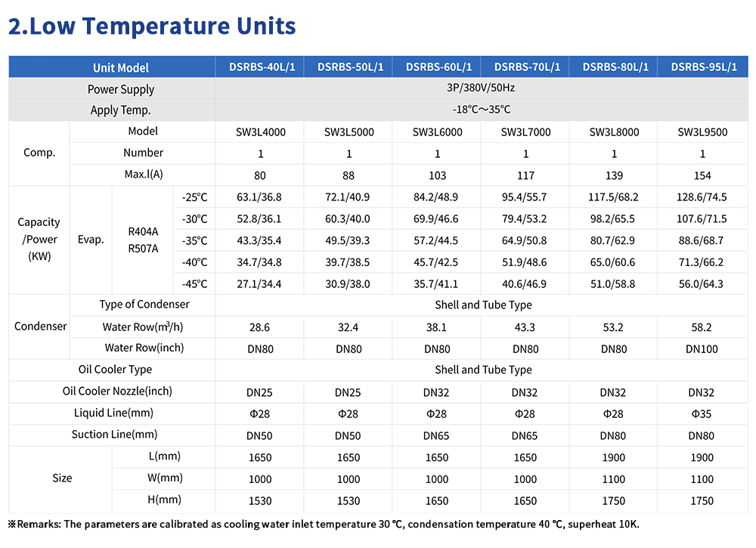Image resolution: width=756 pixels, height=548 pixels.
Task: Click the Power Supply row label
Action: point(120,90)
